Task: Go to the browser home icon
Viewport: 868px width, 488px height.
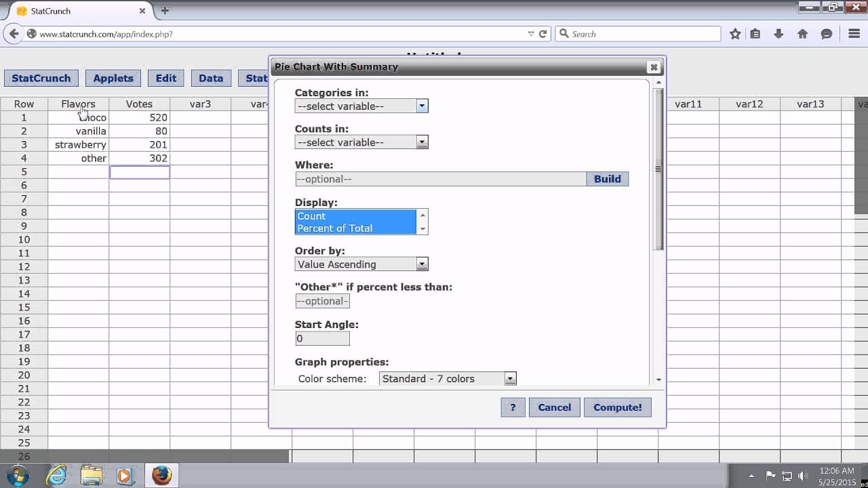Action: coord(802,34)
